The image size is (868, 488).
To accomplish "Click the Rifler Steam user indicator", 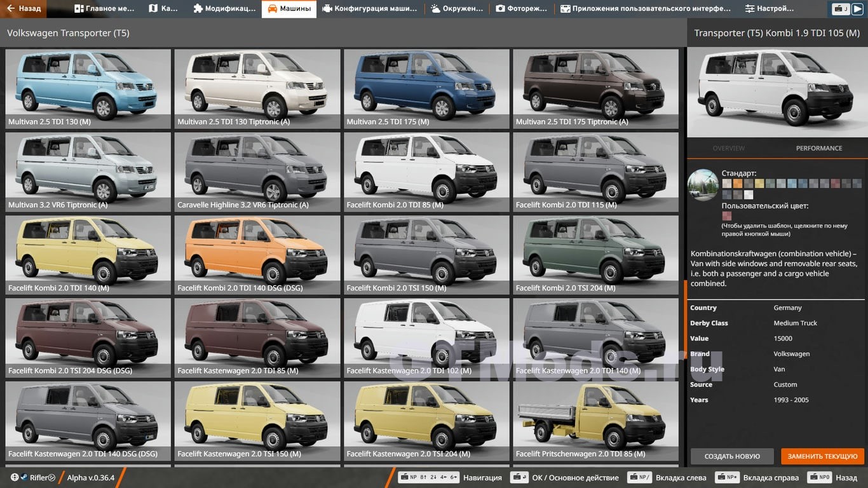I will point(33,478).
